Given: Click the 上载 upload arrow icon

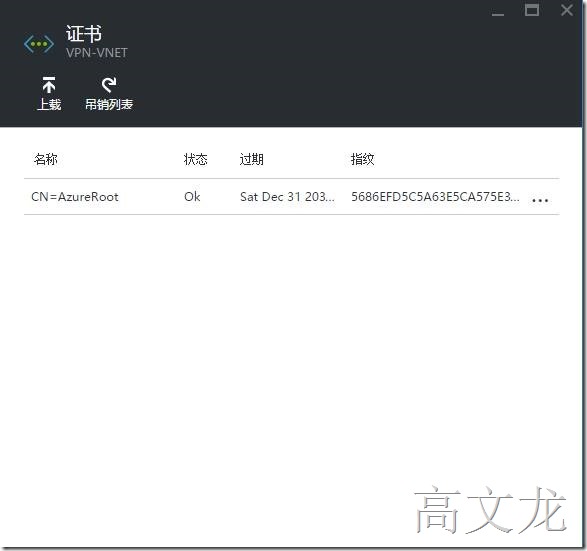Looking at the screenshot, I should tap(49, 85).
